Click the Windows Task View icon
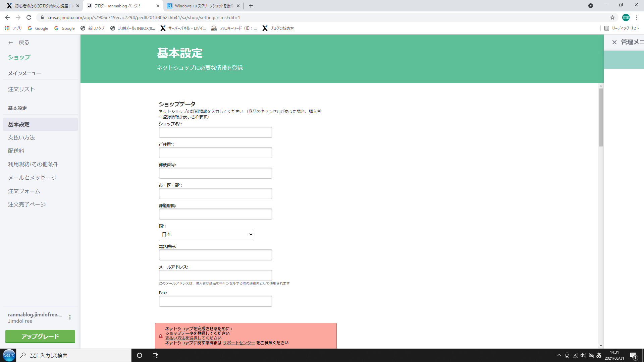644x362 pixels. tap(155, 355)
